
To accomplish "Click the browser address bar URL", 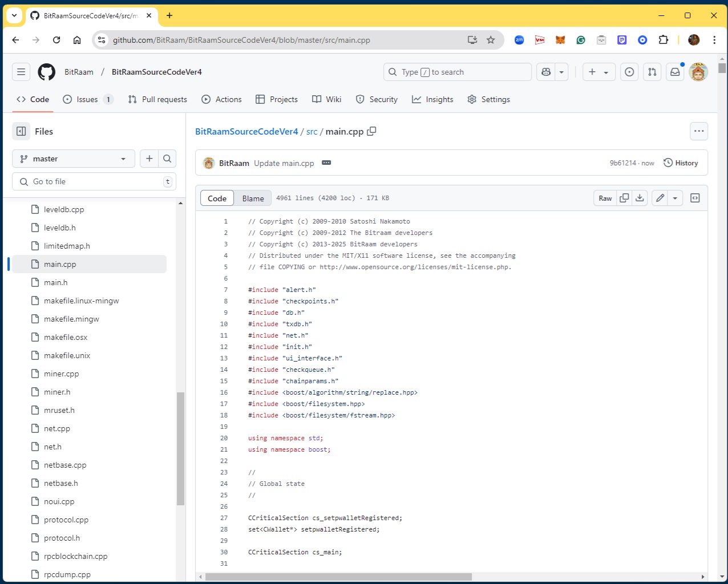I will coord(241,40).
